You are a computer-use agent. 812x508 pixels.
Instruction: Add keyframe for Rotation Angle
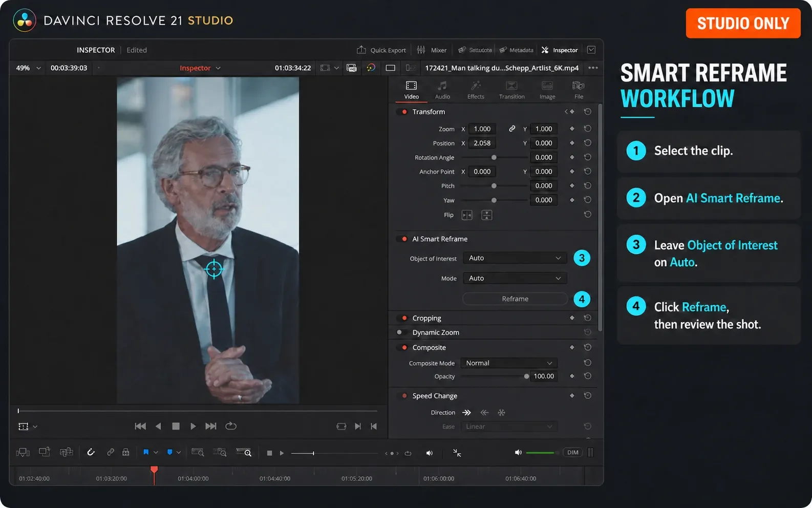[572, 157]
